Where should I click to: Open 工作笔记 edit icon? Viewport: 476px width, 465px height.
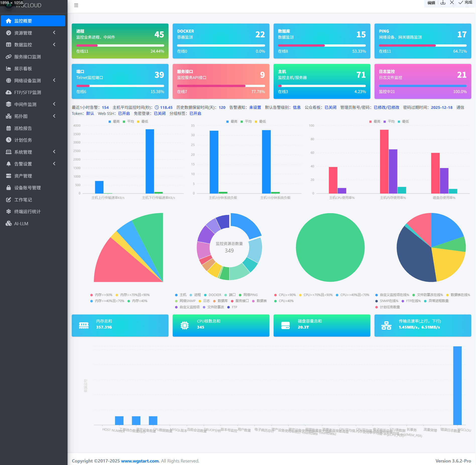coord(9,200)
